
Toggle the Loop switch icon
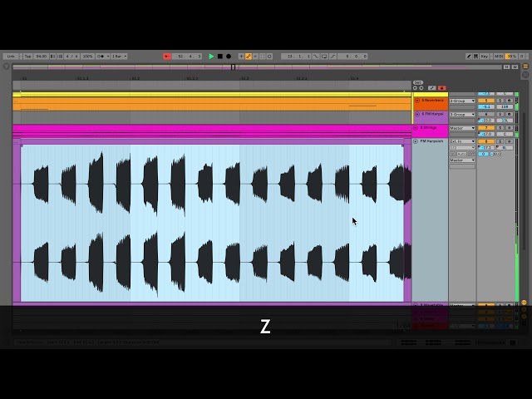pyautogui.click(x=324, y=57)
